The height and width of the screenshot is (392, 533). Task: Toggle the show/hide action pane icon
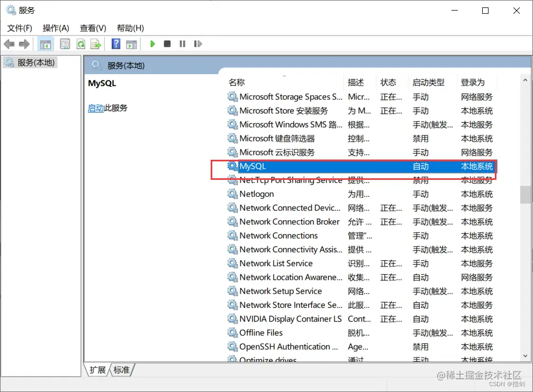click(132, 44)
